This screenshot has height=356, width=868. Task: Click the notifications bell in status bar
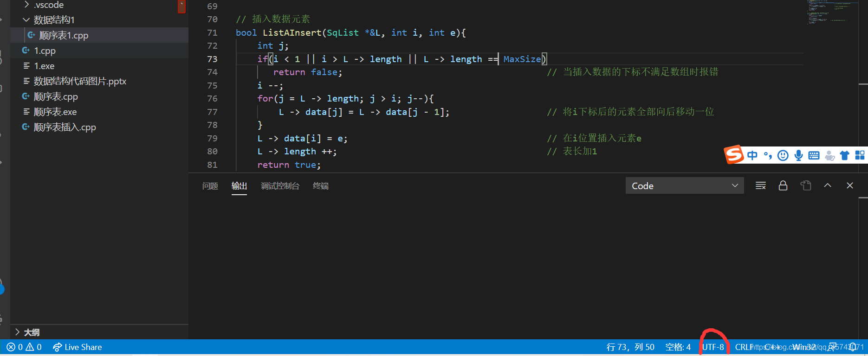click(x=853, y=347)
